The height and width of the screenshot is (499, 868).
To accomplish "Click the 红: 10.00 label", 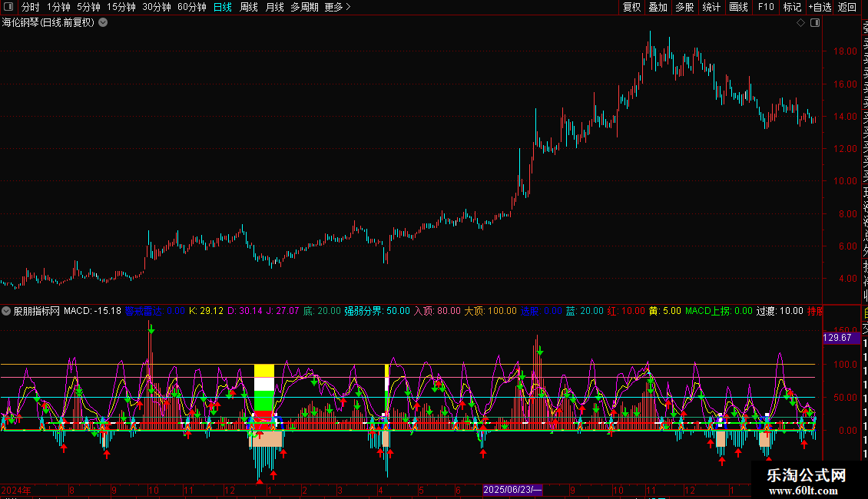I will point(626,311).
